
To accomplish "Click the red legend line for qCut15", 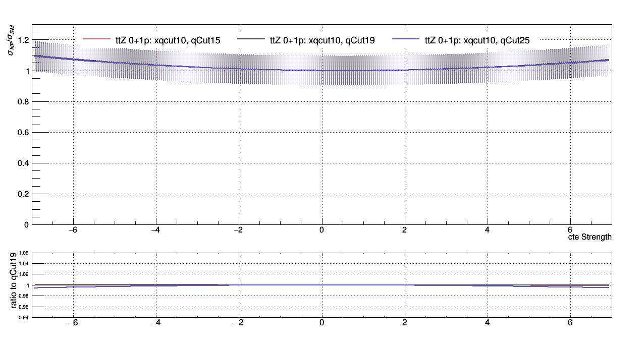I will 96,38.
